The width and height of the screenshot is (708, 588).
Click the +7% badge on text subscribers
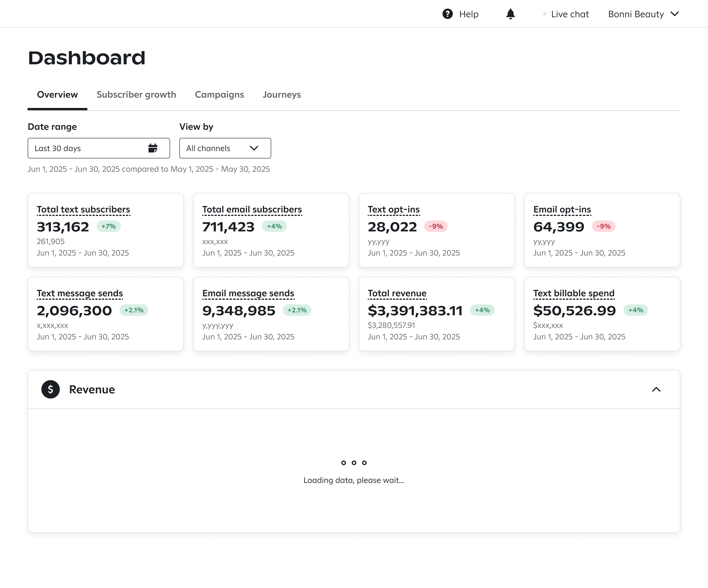[109, 226]
